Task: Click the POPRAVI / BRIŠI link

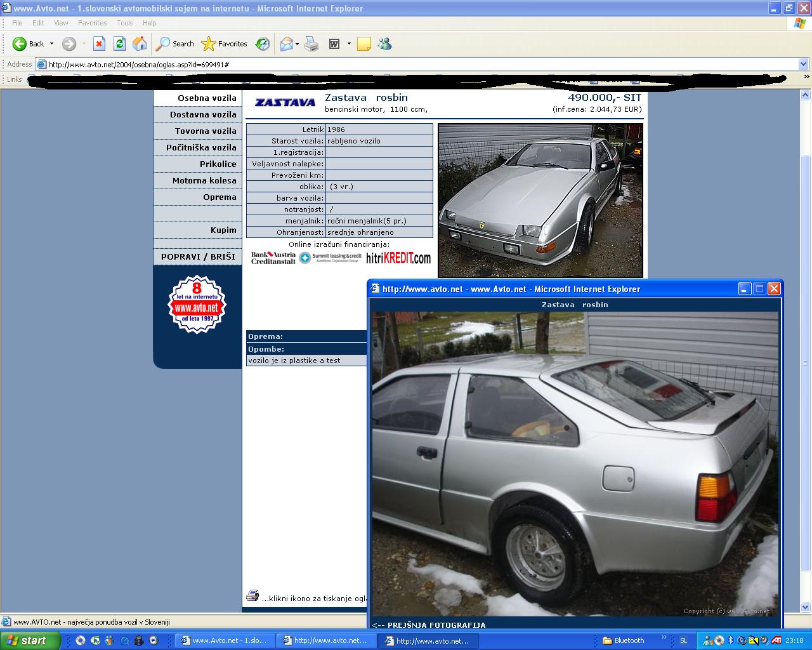Action: 198,256
